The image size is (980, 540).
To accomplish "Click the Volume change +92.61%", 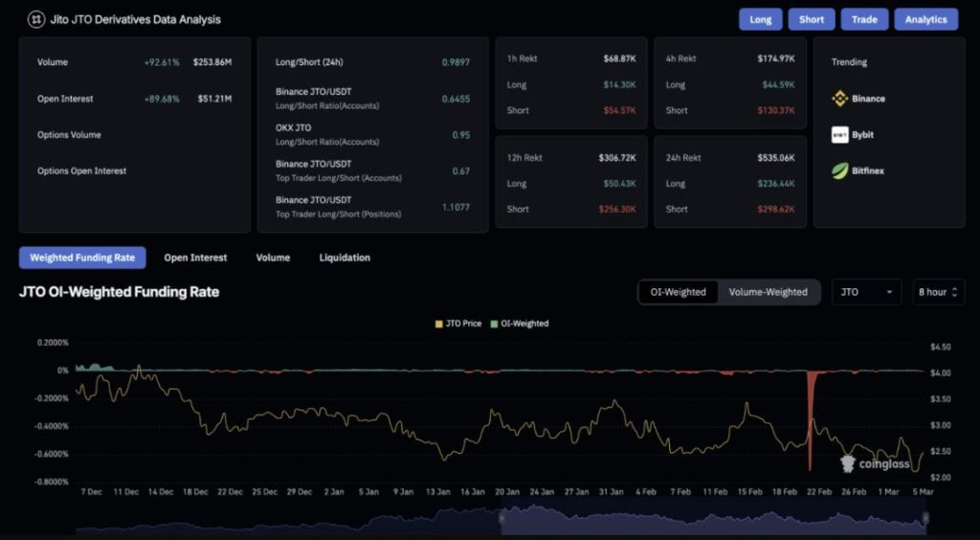I will coord(162,62).
